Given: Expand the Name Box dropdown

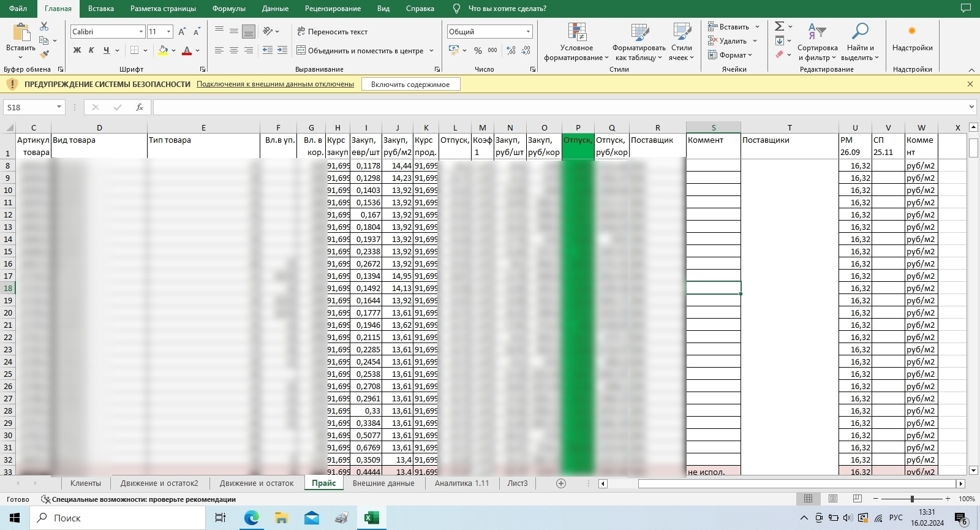Looking at the screenshot, I should click(x=59, y=107).
